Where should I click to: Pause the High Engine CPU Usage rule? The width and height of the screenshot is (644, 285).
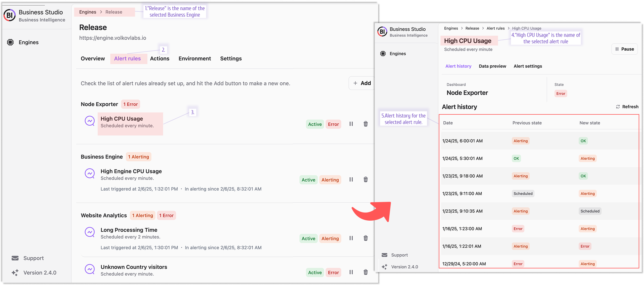point(351,179)
